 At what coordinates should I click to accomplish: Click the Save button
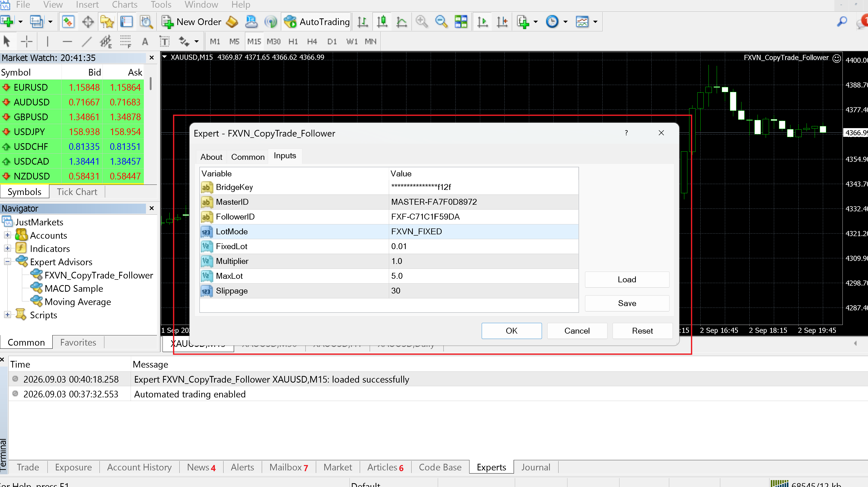[627, 303]
